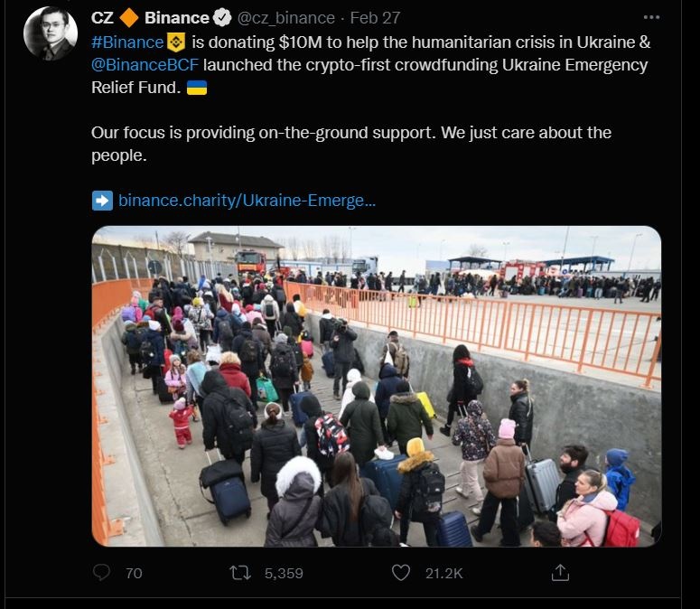Click the Feb 27 timestamp
The width and height of the screenshot is (700, 609).
click(375, 18)
